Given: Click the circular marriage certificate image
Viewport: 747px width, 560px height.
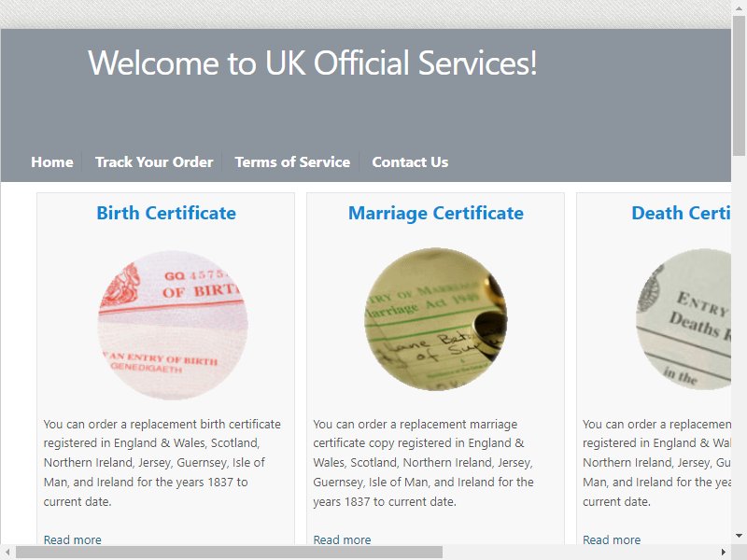Looking at the screenshot, I should [x=436, y=319].
